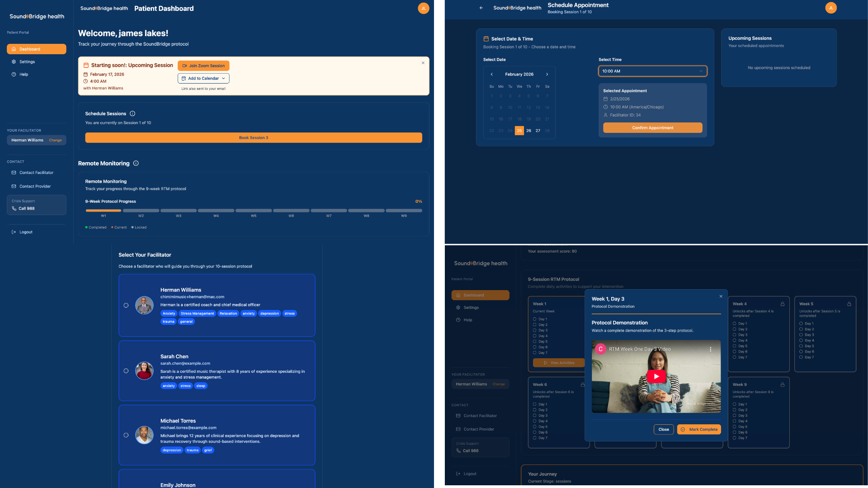This screenshot has height=488, width=868.
Task: Click the JL avatar on Patient Dashboard
Action: (x=423, y=8)
